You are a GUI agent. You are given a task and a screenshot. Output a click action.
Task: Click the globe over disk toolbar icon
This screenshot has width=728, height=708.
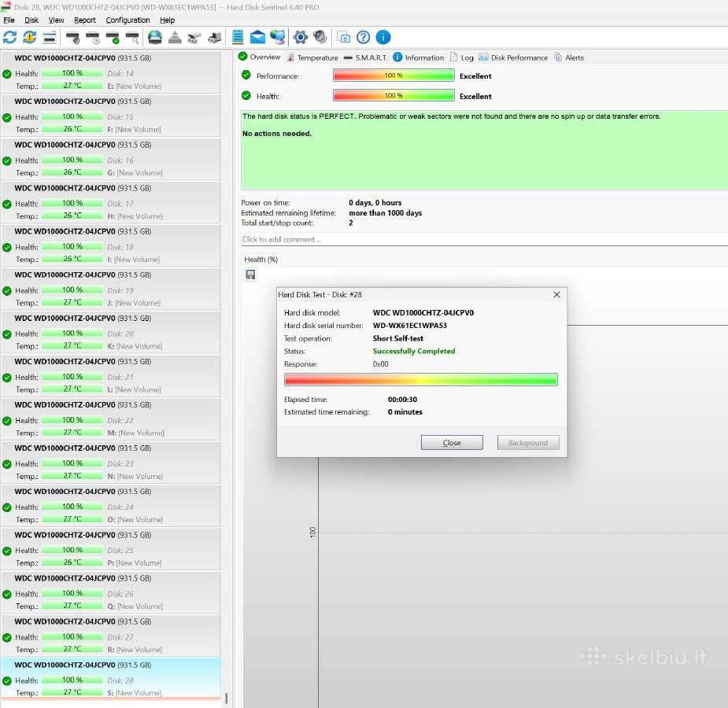point(155,37)
